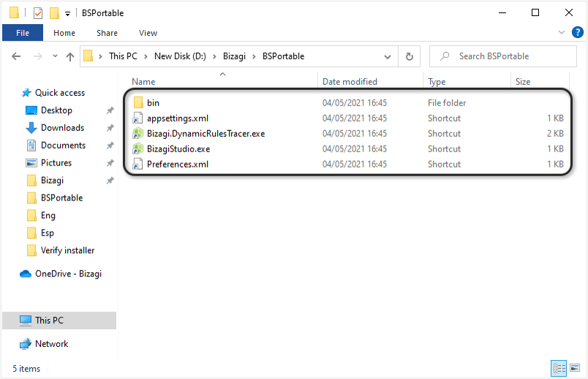Expand the chevron after New Disk (D:) in path

click(x=214, y=56)
